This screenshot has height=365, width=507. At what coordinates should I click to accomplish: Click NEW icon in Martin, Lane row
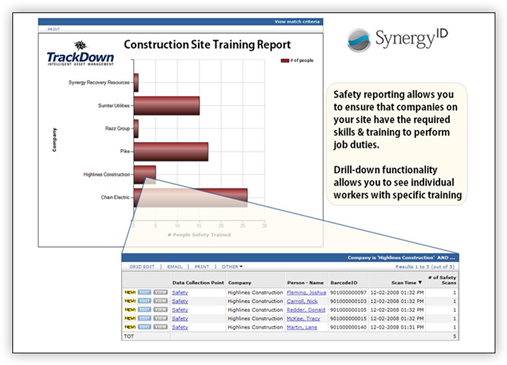click(130, 327)
